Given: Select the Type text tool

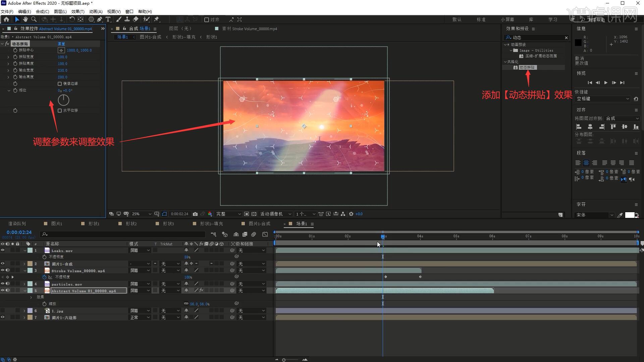Looking at the screenshot, I should [108, 19].
